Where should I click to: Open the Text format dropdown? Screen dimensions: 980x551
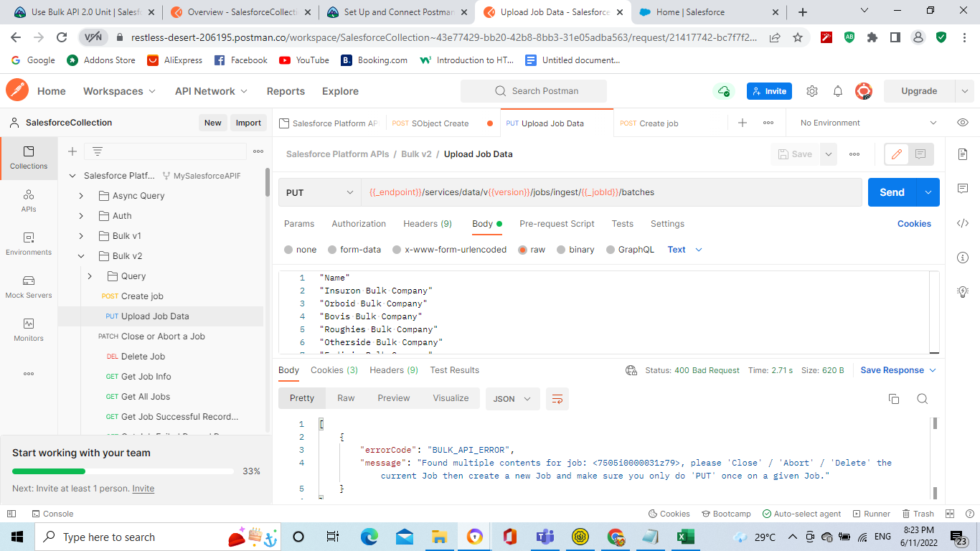pyautogui.click(x=685, y=250)
